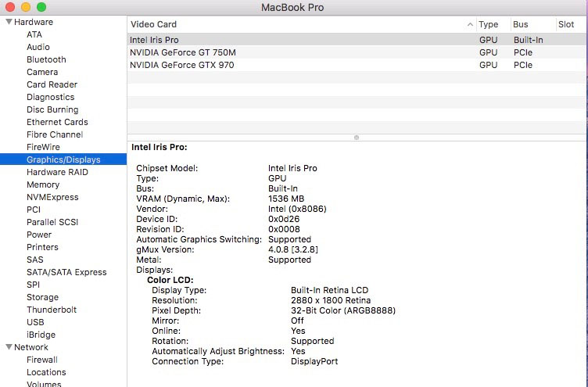Click the VRAM value 1536 MB
588x387 pixels.
[286, 199]
